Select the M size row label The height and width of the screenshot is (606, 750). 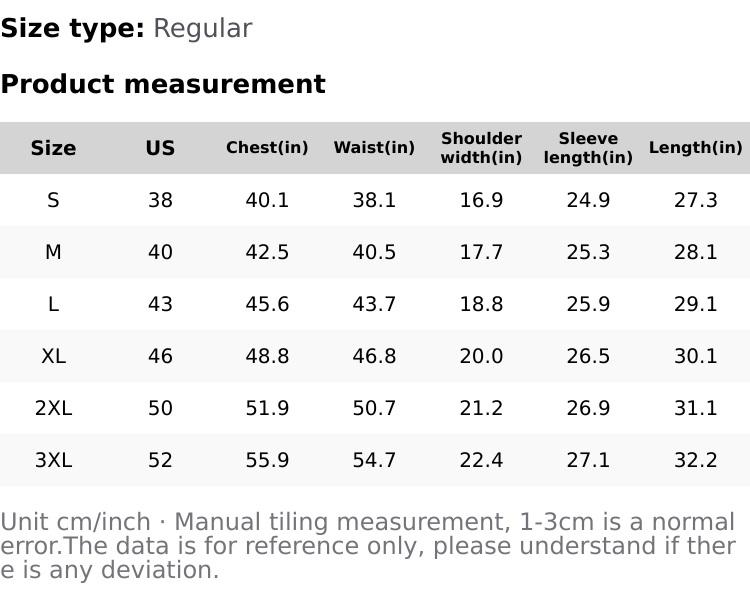(x=53, y=252)
